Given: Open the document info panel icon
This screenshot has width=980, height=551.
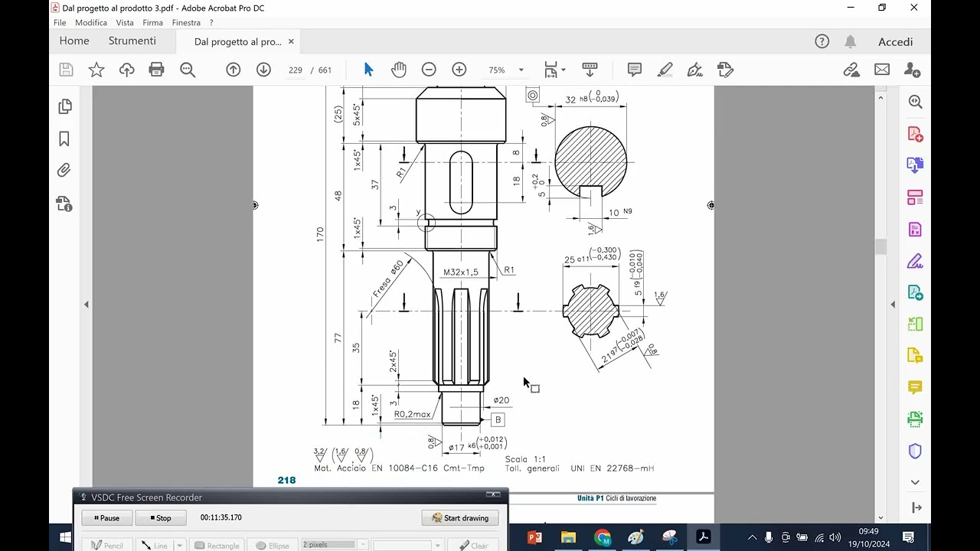Looking at the screenshot, I should [x=64, y=204].
